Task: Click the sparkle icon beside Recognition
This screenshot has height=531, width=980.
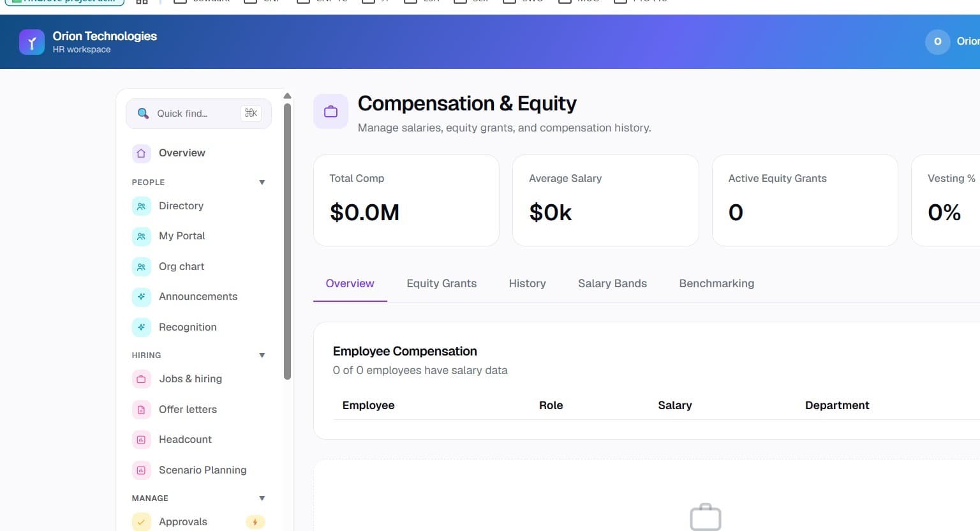Action: 141,327
